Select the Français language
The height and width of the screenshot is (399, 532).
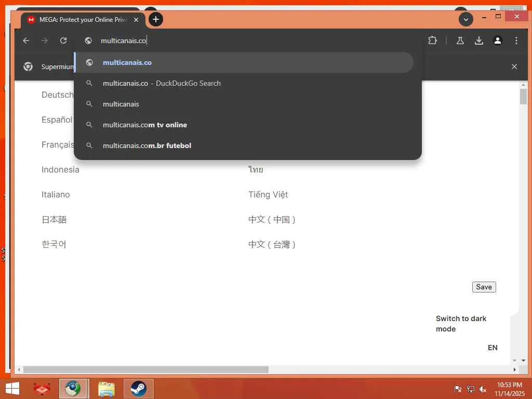57,145
